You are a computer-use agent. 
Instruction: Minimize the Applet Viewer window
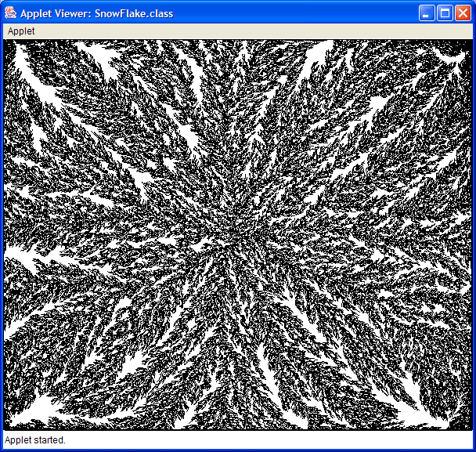pos(427,13)
